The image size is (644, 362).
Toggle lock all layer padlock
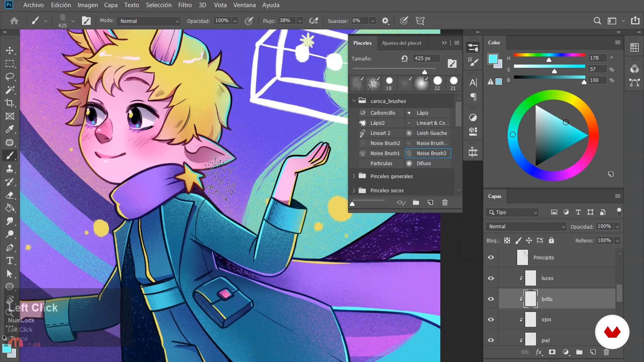(x=551, y=240)
